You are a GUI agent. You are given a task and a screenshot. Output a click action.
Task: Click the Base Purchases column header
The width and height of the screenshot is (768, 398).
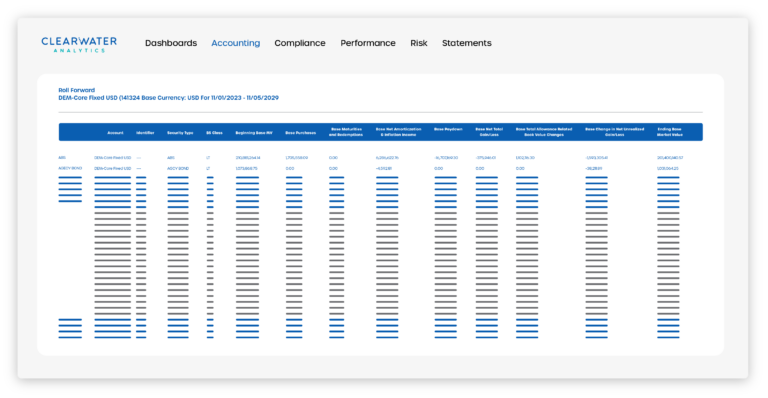click(301, 133)
